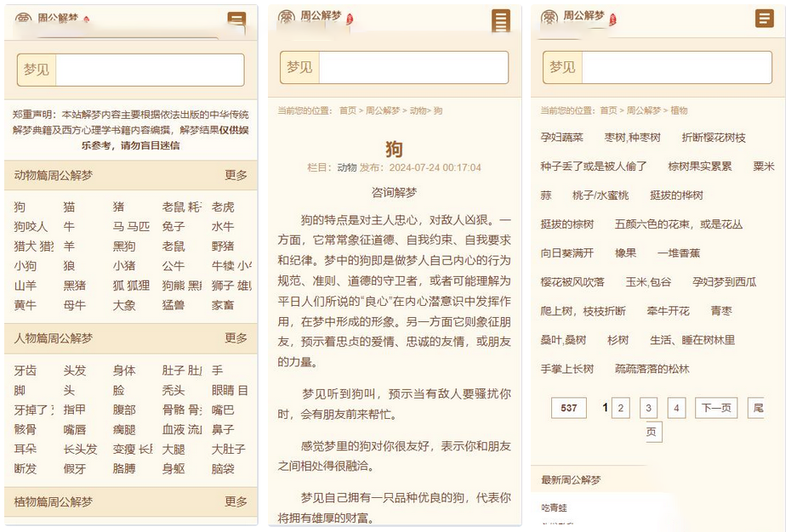Click the 梦见 search field on the home page
The width and height of the screenshot is (791, 532).
[150, 70]
